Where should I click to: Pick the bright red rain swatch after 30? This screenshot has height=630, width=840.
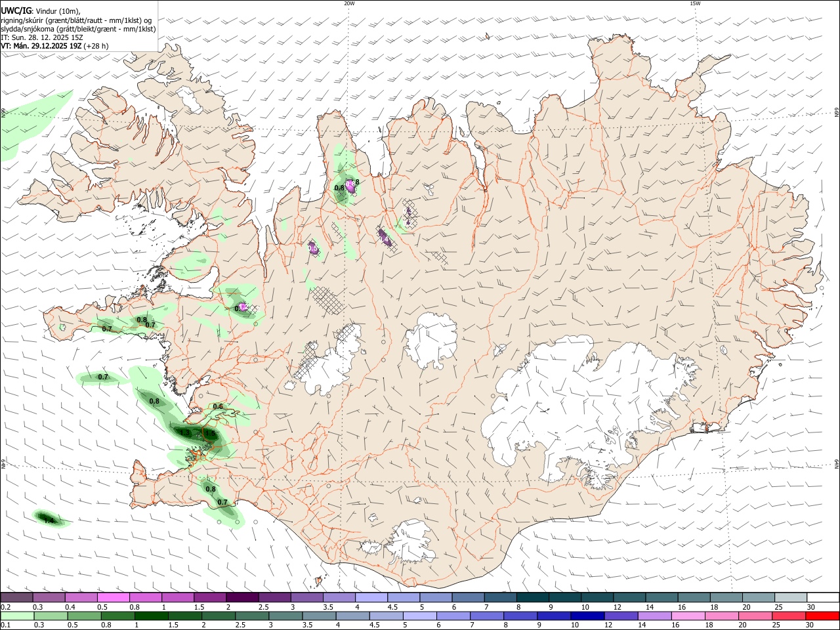tap(822, 616)
